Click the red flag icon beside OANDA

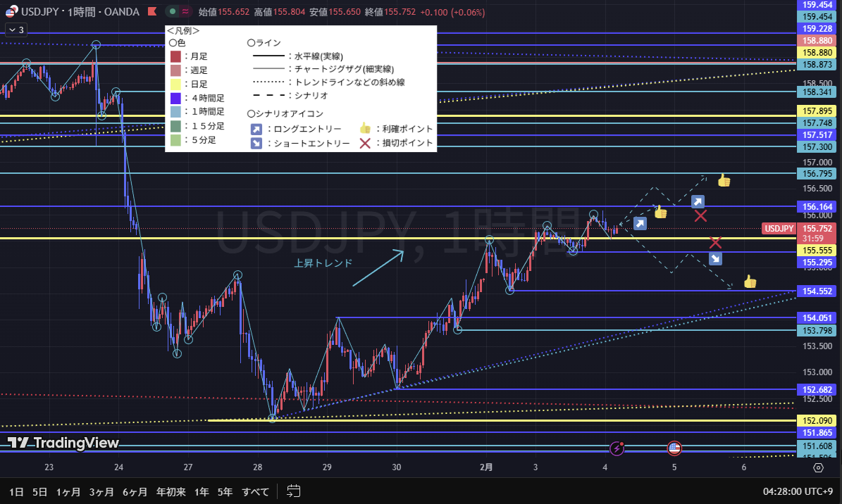(x=153, y=12)
